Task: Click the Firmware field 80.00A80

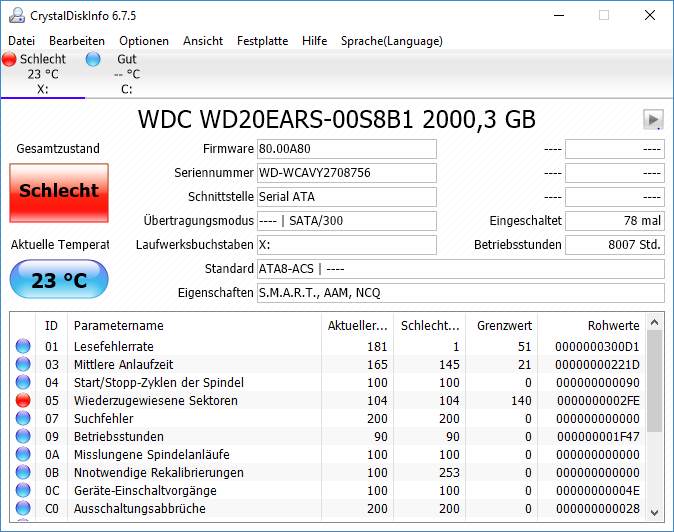Action: pyautogui.click(x=347, y=149)
